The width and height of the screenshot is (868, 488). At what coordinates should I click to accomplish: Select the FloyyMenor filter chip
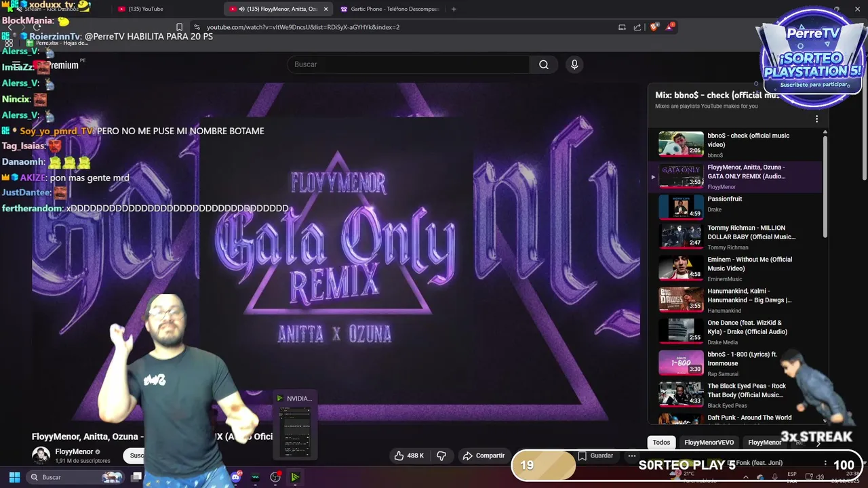[x=764, y=443]
